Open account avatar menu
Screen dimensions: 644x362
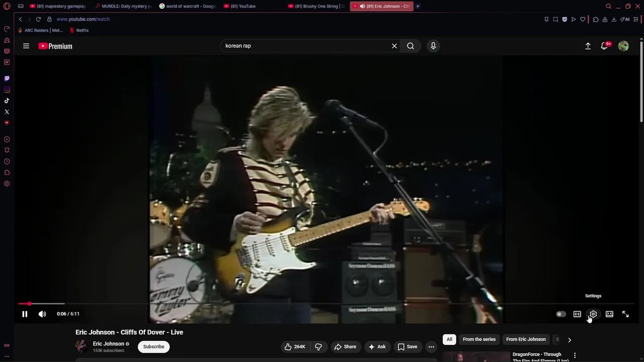tap(623, 46)
